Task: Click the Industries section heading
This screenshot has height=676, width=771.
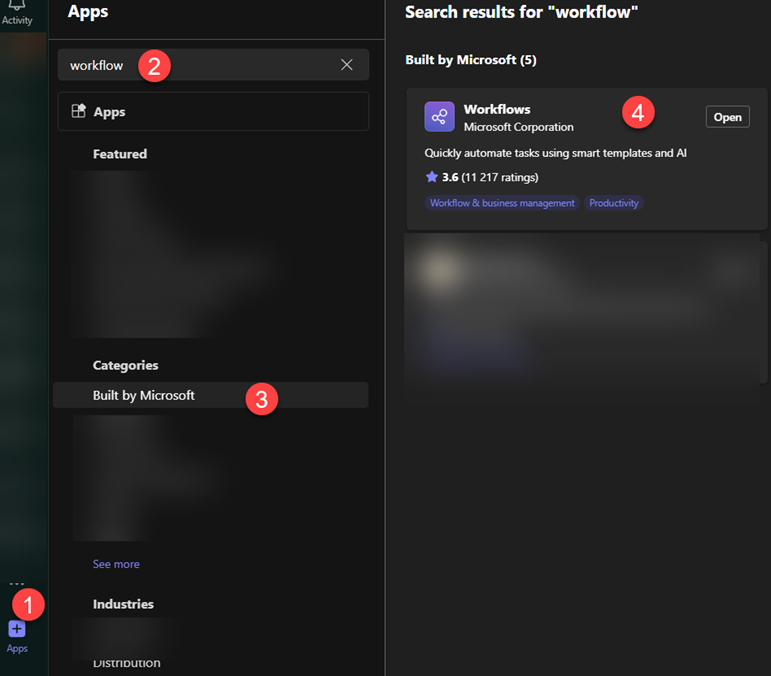Action: [x=123, y=604]
